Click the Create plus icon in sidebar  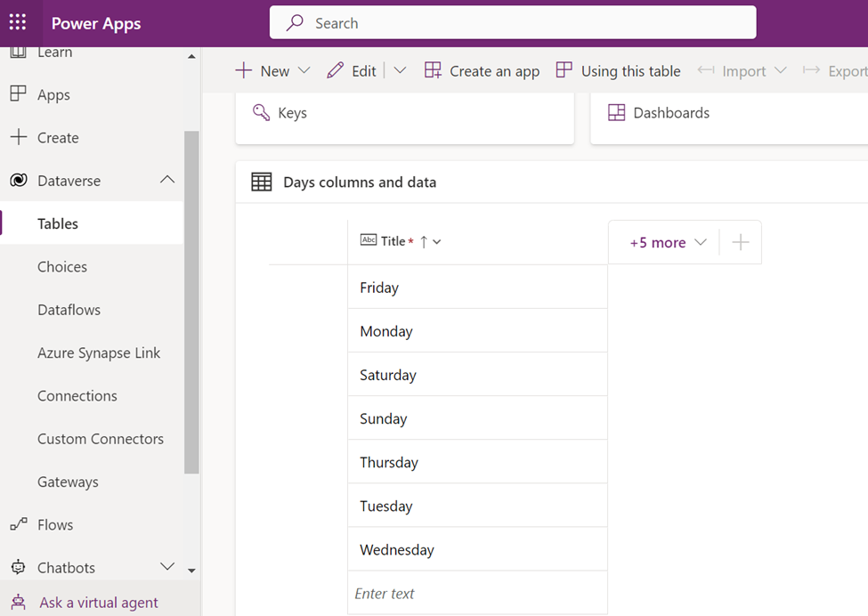19,137
